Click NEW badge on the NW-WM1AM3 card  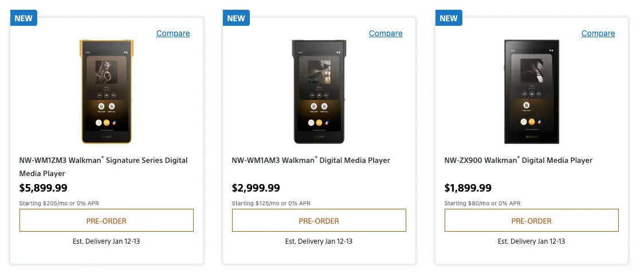click(x=236, y=18)
